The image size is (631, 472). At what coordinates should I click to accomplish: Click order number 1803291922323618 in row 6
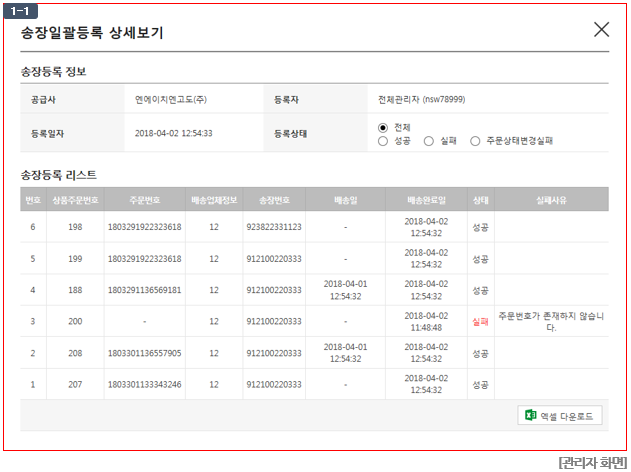click(x=144, y=227)
